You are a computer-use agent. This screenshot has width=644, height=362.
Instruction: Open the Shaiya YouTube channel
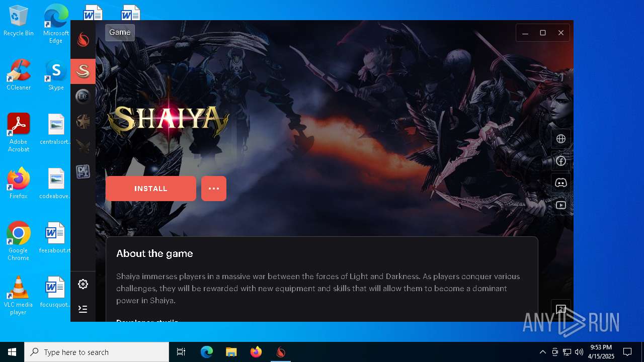561,205
